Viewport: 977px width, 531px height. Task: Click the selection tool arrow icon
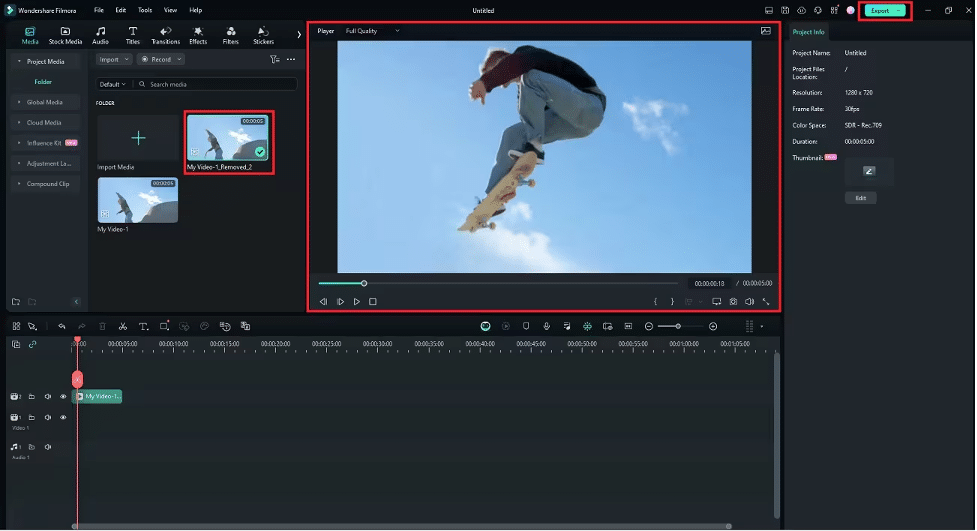[x=32, y=327]
